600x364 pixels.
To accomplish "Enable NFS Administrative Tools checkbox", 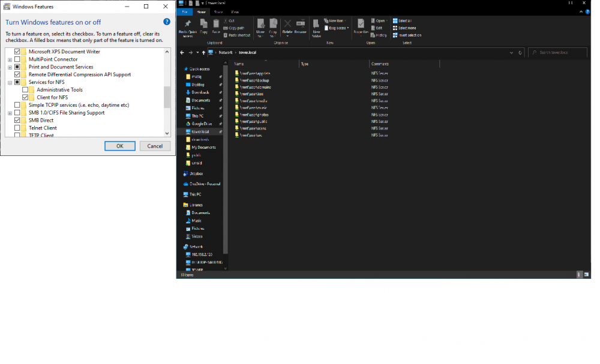I will click(x=25, y=90).
